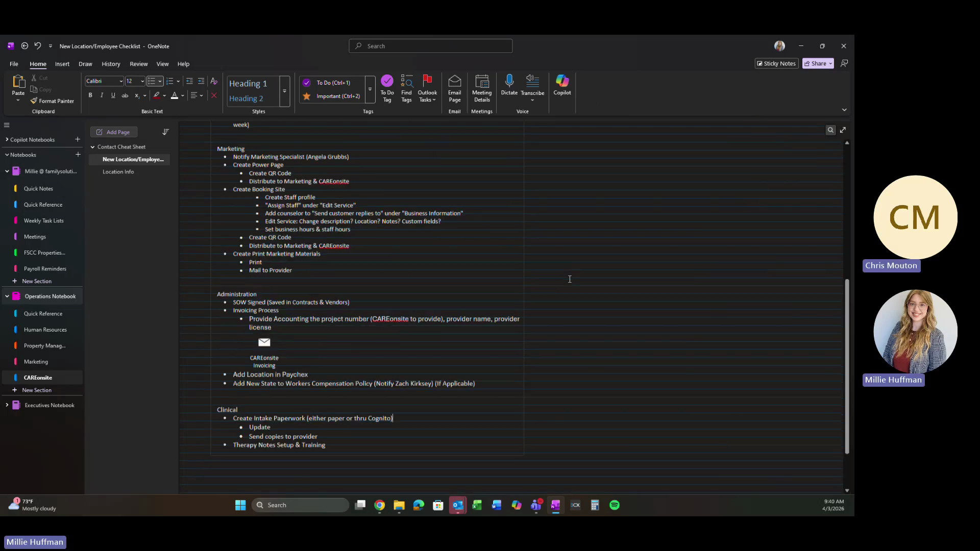Viewport: 980px width, 551px height.
Task: Sort pages using the sort icon
Action: coord(165,132)
